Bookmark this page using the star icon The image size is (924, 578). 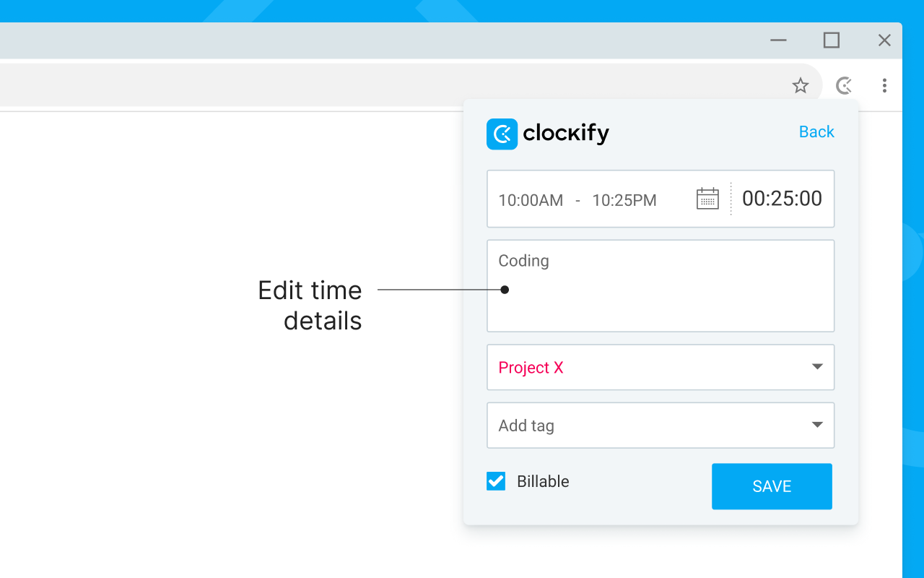point(800,85)
